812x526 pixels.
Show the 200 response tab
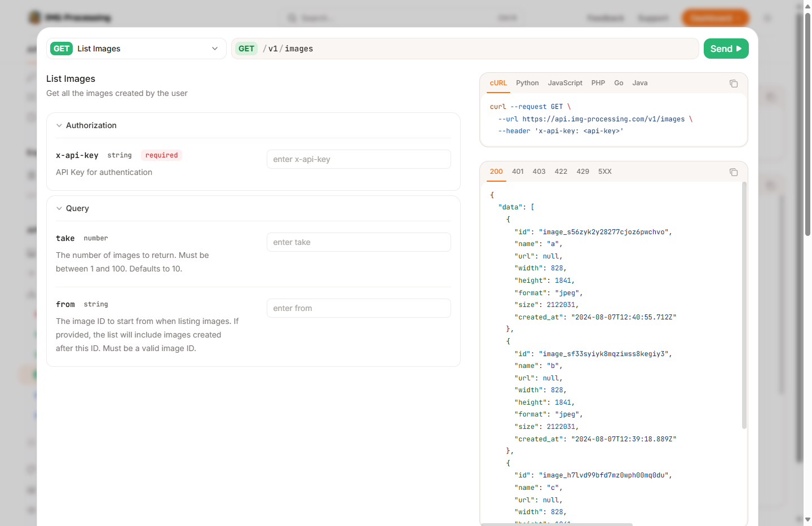[x=496, y=172]
